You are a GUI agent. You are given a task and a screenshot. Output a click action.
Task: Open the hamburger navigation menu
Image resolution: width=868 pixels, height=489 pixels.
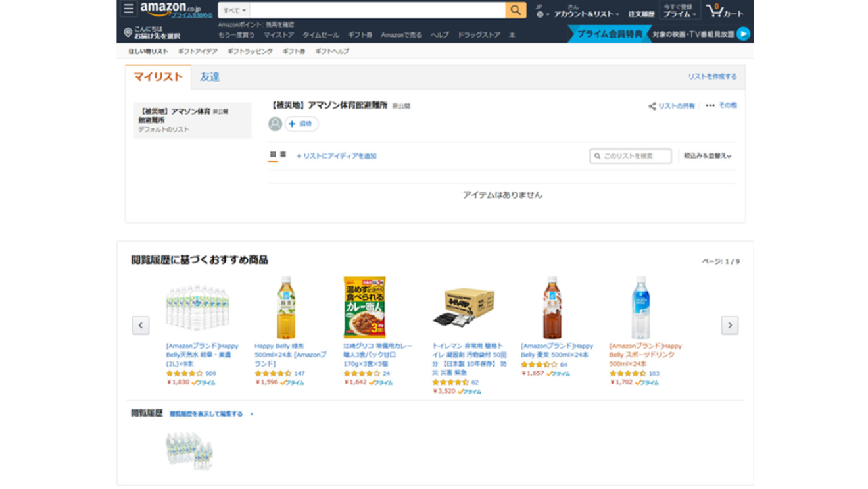pyautogui.click(x=128, y=9)
